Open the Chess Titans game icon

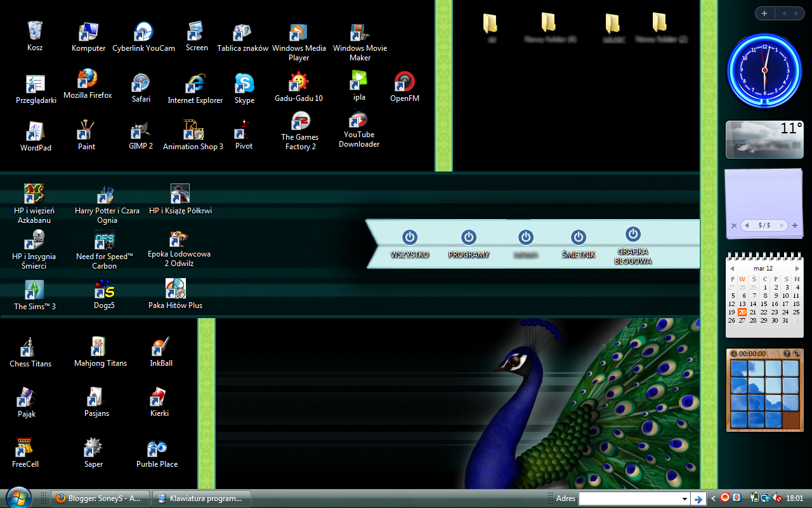tap(30, 352)
